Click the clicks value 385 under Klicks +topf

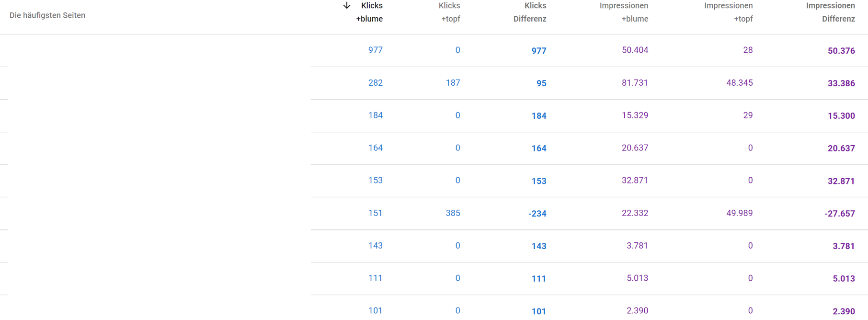[x=453, y=213]
